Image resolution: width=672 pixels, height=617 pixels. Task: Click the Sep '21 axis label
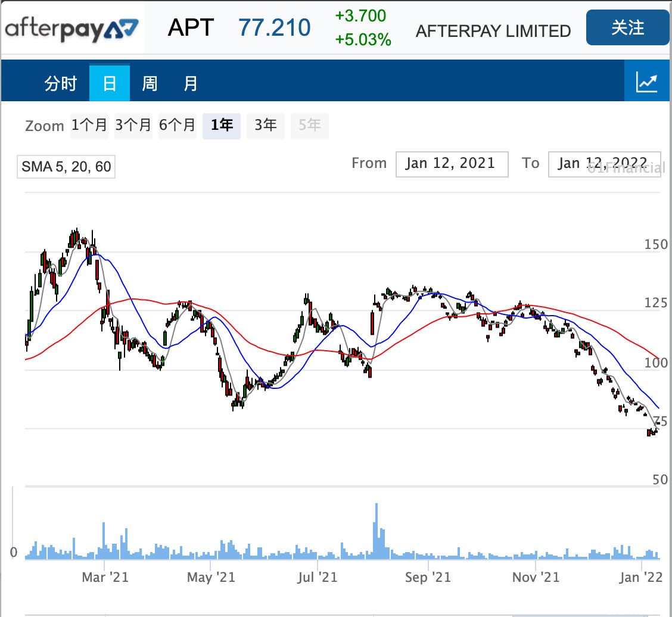(428, 577)
